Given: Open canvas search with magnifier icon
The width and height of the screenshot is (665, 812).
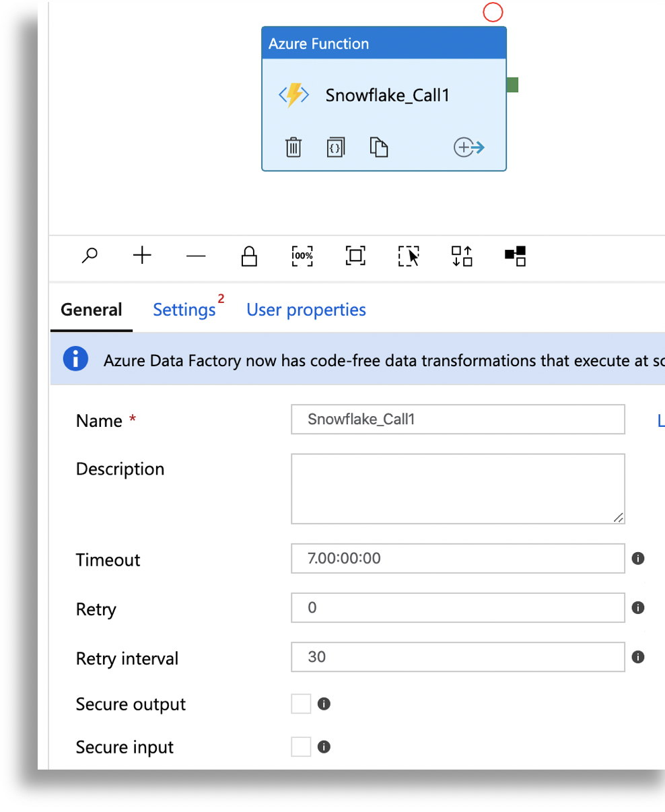Looking at the screenshot, I should coord(90,256).
